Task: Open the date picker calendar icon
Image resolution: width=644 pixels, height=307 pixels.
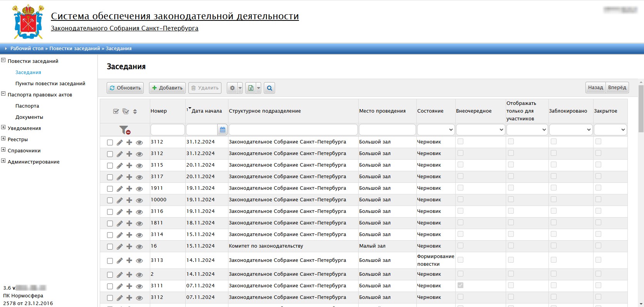Action: tap(223, 130)
